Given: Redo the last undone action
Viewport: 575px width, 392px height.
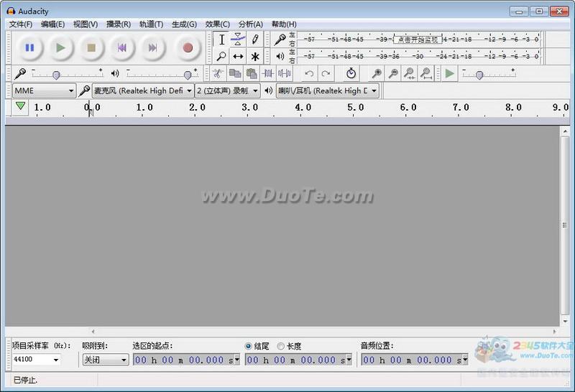Looking at the screenshot, I should click(326, 74).
